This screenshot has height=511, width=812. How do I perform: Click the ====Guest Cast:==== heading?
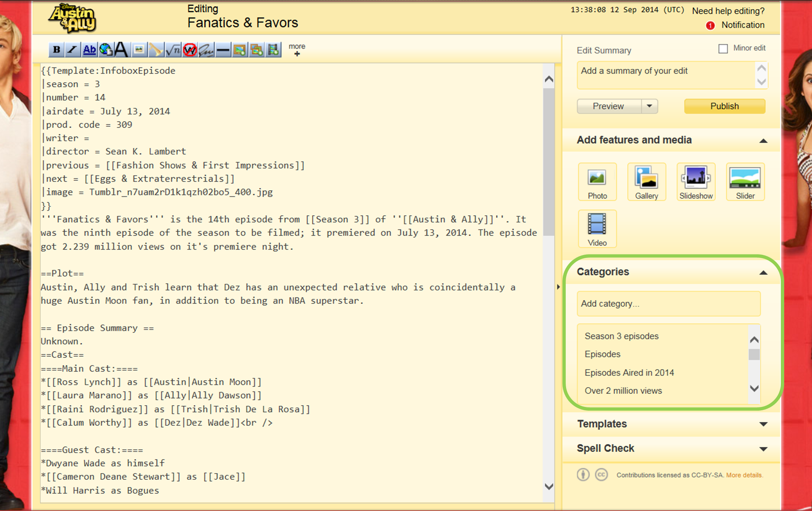92,450
